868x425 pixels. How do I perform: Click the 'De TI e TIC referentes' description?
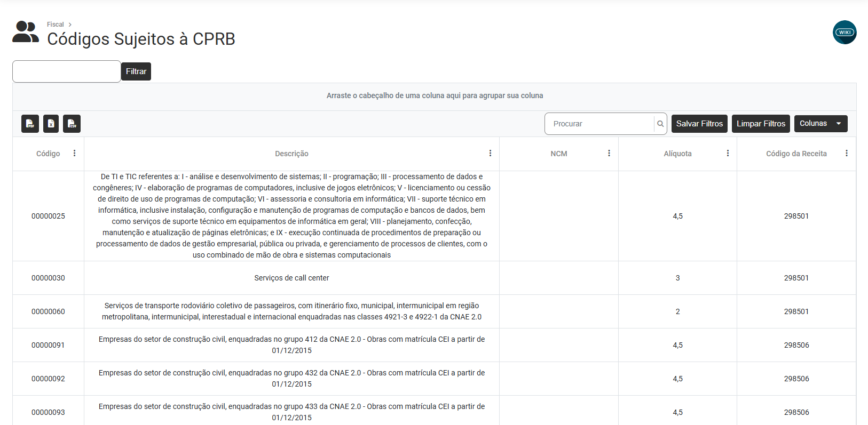click(291, 216)
